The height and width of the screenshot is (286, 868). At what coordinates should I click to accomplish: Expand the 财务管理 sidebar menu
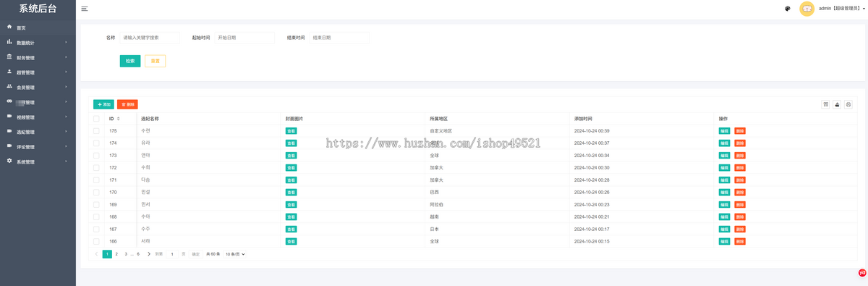38,57
